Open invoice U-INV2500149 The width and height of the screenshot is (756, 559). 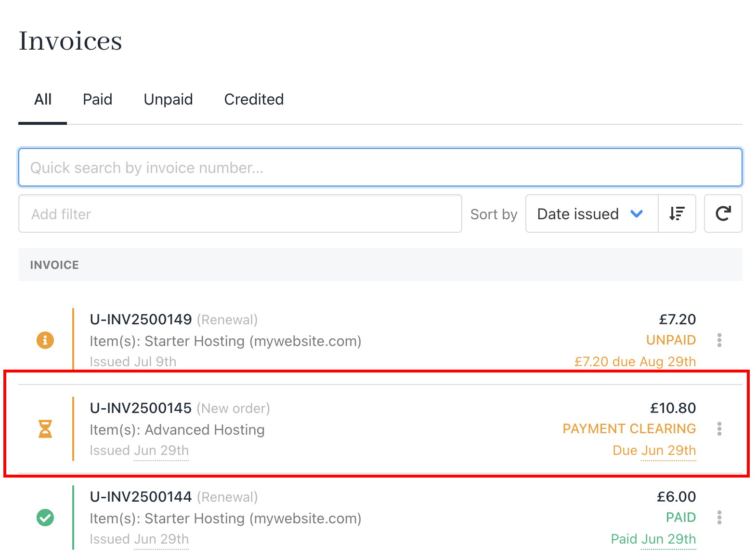[141, 319]
